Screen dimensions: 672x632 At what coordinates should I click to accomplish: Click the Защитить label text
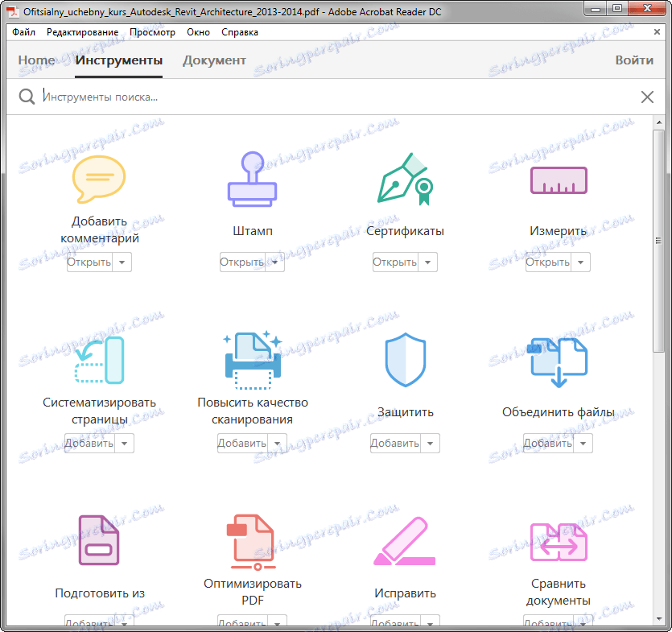(406, 412)
